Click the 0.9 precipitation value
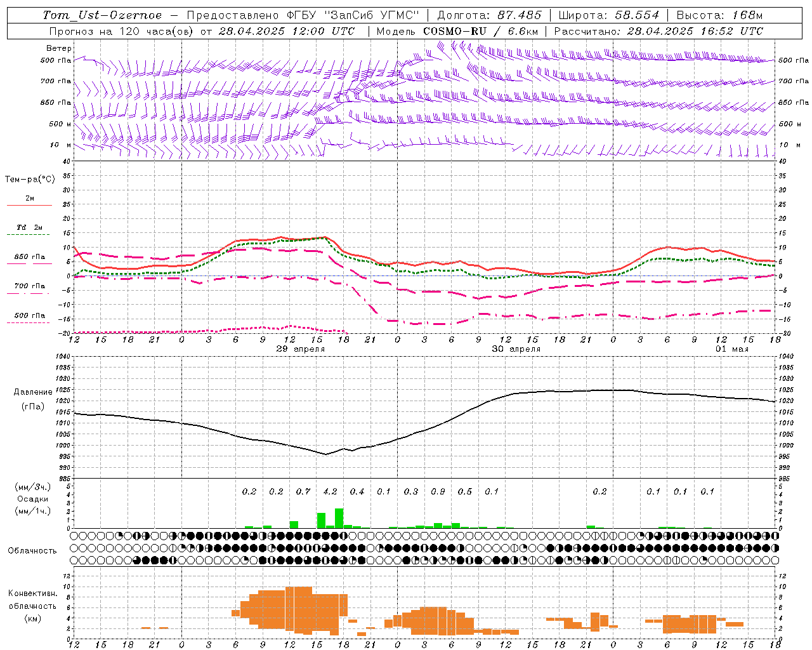Viewport: 812px width, 650px height. point(438,491)
